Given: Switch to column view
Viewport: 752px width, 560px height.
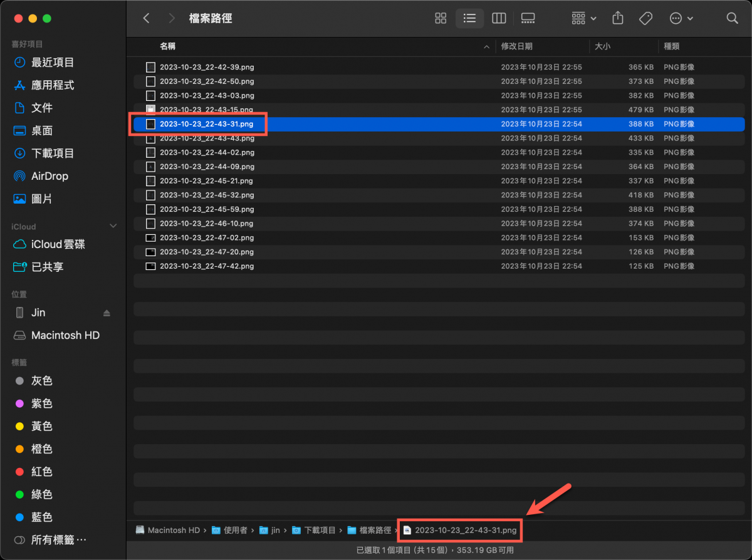Looking at the screenshot, I should click(x=499, y=18).
